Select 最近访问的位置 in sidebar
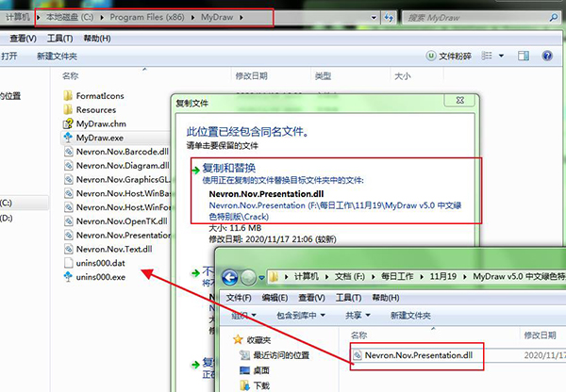 point(275,355)
